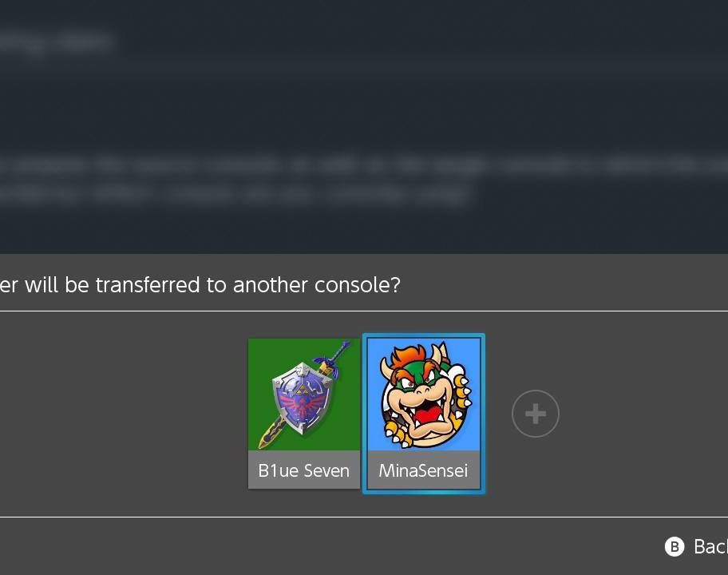This screenshot has width=728, height=575.
Task: Select the B1ue Seven user profile
Action: click(x=303, y=414)
